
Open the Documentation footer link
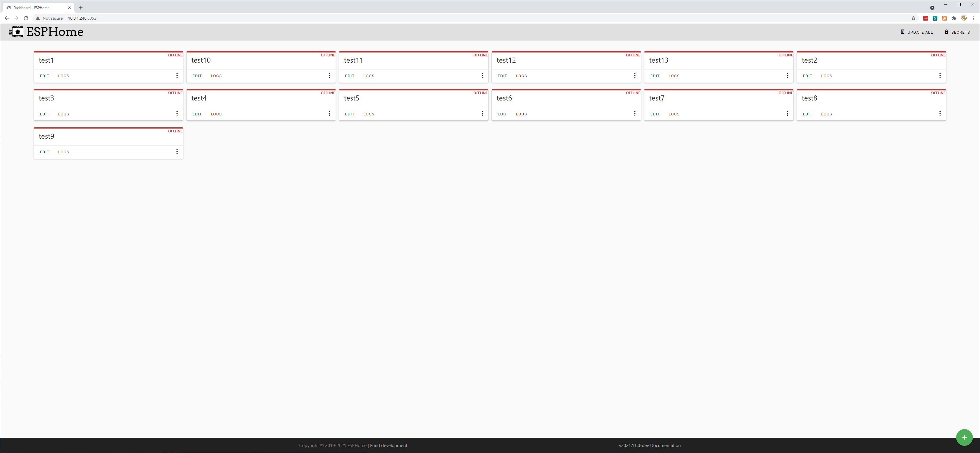point(665,445)
